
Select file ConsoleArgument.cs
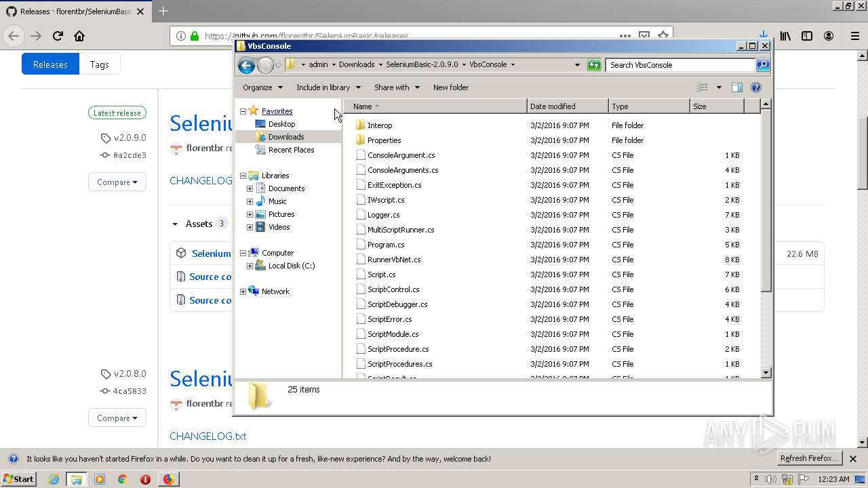point(401,155)
